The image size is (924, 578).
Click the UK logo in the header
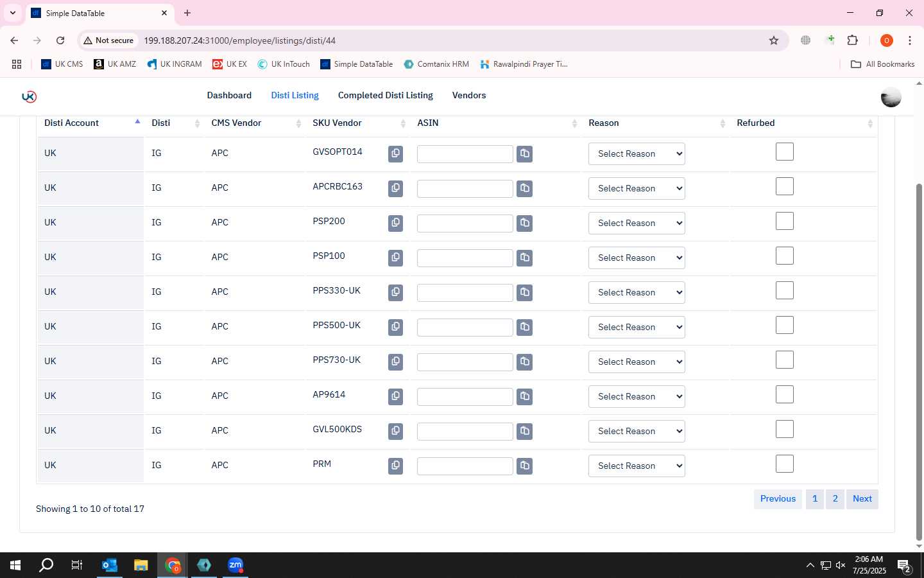(29, 96)
